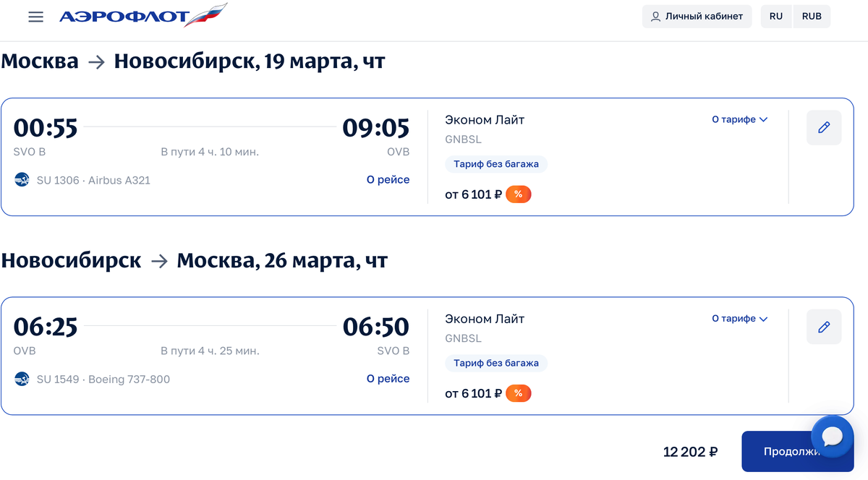Image resolution: width=868 pixels, height=480 pixels.
Task: Click the orange percent badge on the first flight
Action: coord(518,194)
